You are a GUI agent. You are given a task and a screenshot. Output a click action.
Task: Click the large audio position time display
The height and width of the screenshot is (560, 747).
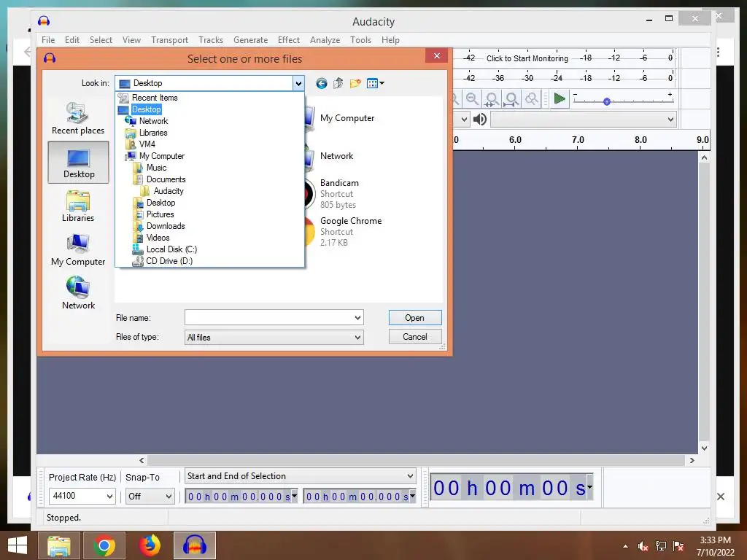[x=511, y=488]
